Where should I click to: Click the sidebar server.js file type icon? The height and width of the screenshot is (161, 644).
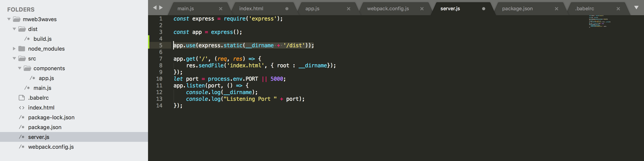point(22,137)
